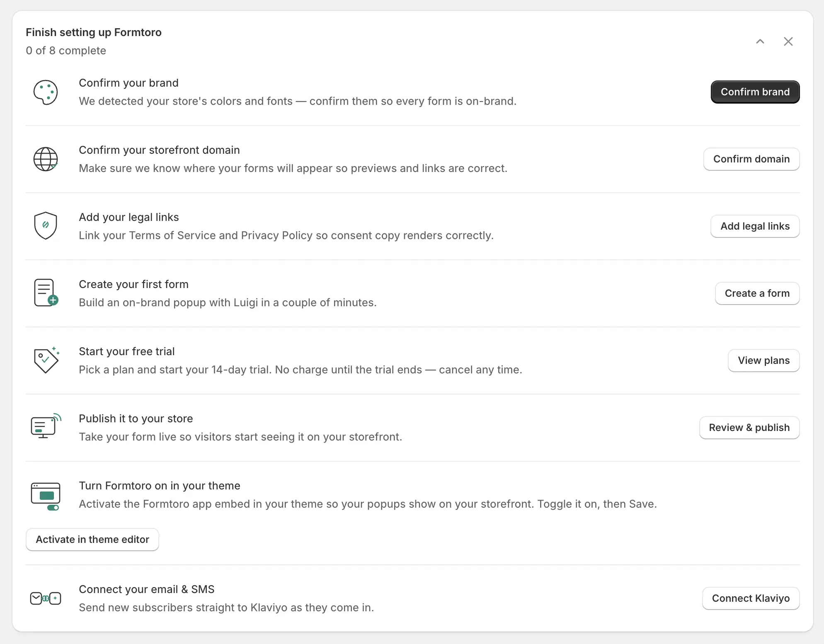Click the 'Take your form live' description
Screen dimensions: 824x644
[240, 437]
